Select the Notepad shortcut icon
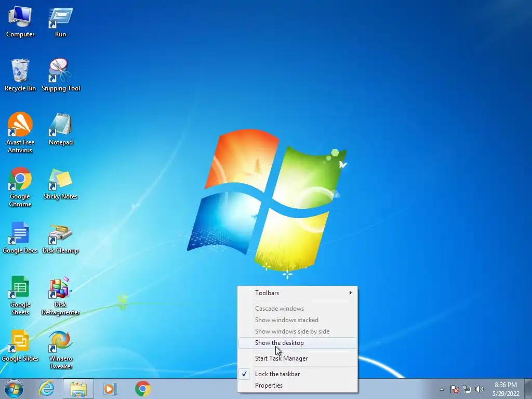The image size is (532, 399). click(61, 129)
